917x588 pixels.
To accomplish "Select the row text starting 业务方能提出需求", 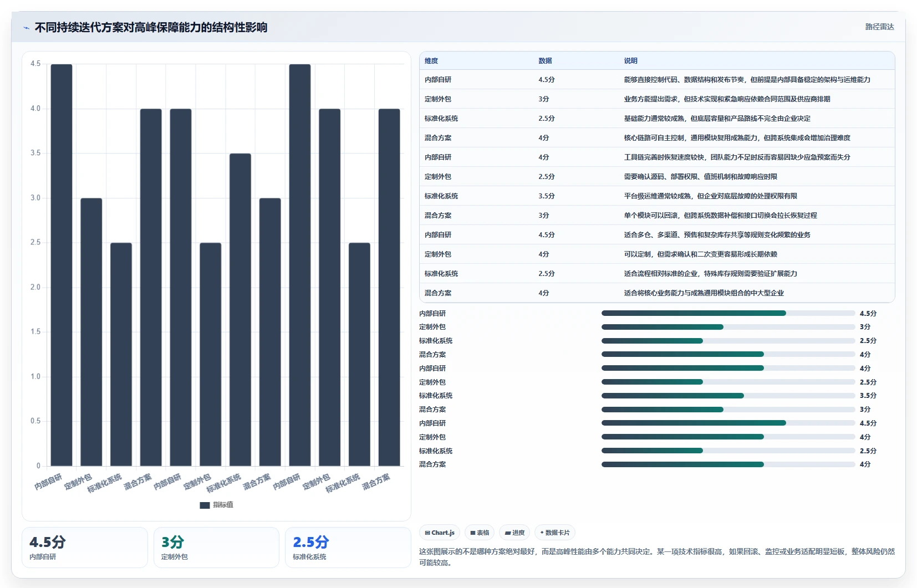I will point(727,99).
